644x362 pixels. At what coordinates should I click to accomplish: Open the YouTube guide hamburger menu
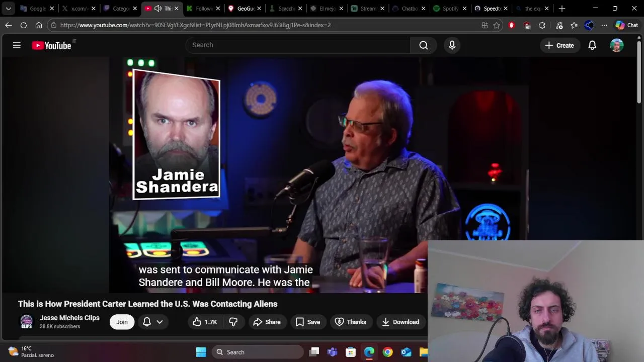click(x=17, y=45)
